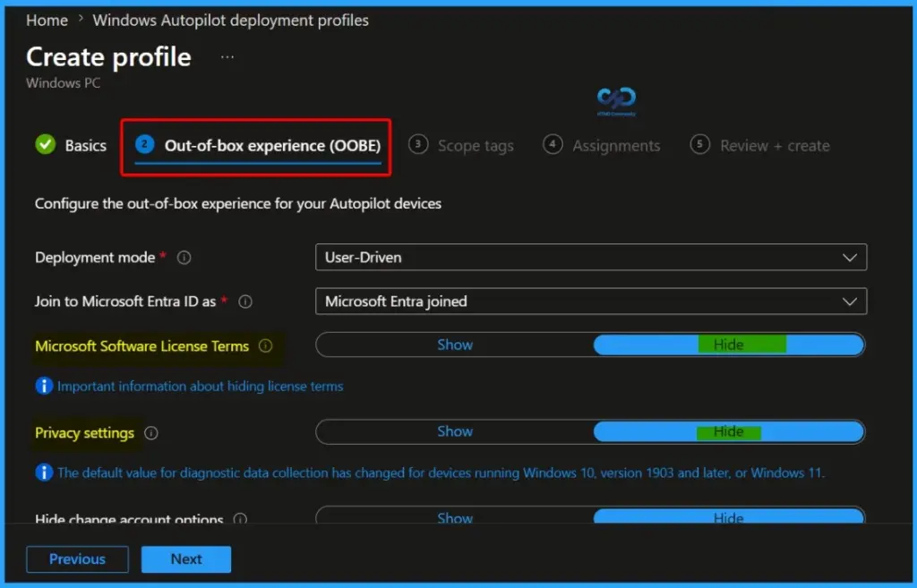Open the diagnostic data collection default value notice
The width and height of the screenshot is (917, 588).
[441, 473]
